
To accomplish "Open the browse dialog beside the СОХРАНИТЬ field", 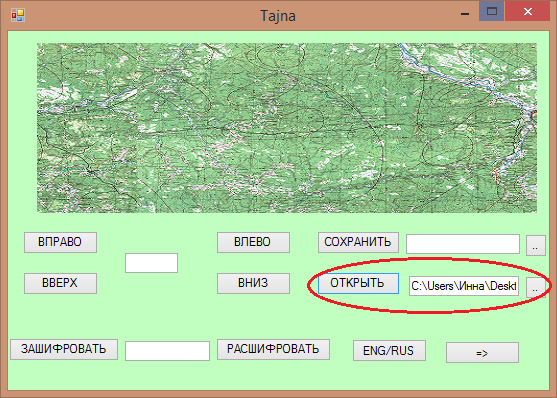I will coord(535,246).
